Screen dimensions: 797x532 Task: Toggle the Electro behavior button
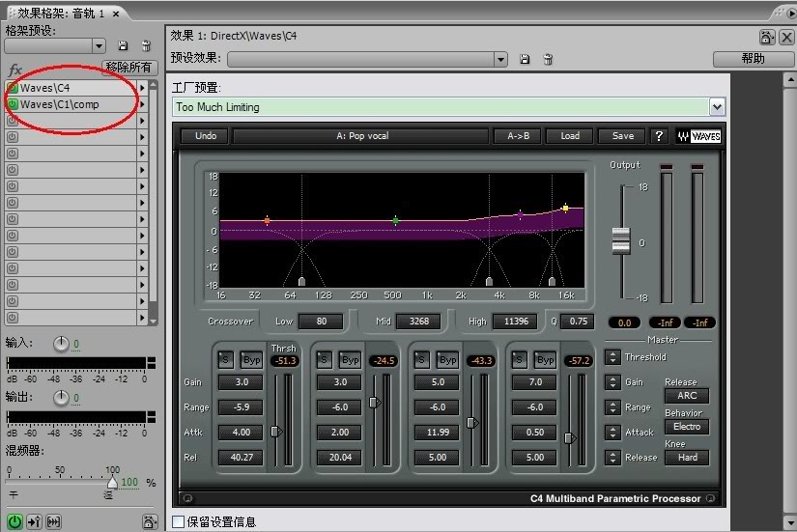pyautogui.click(x=687, y=427)
